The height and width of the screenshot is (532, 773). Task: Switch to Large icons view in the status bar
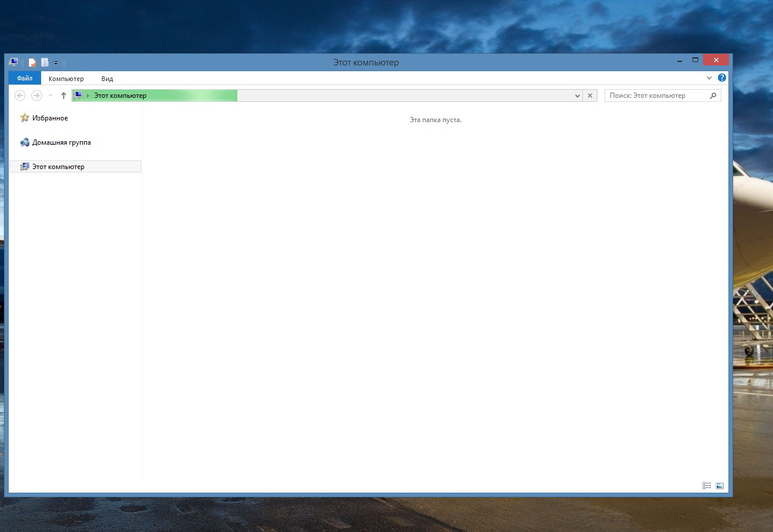coord(720,486)
